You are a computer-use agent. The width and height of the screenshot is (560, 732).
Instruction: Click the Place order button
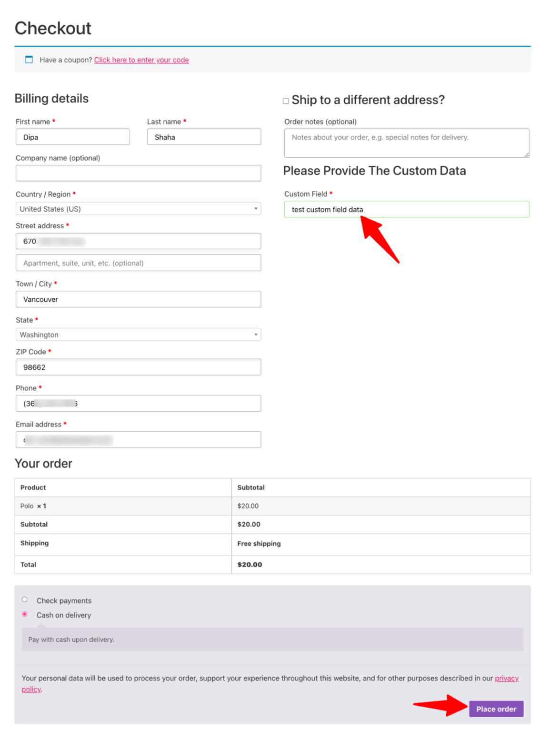pos(496,709)
